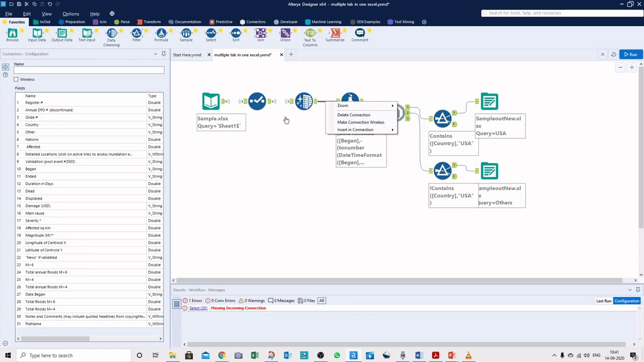Select the Sort tool icon
Viewport: 644px width, 362px height.
(x=235, y=34)
